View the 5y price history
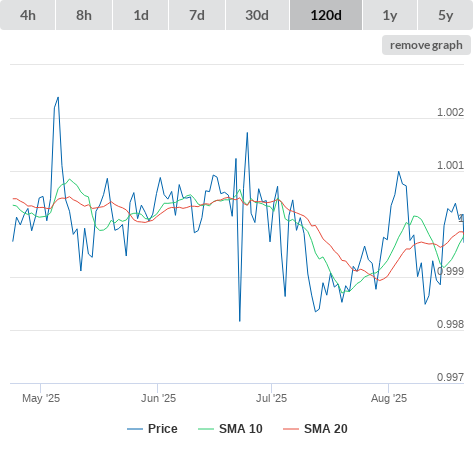Image resolution: width=474 pixels, height=455 pixels. 445,15
